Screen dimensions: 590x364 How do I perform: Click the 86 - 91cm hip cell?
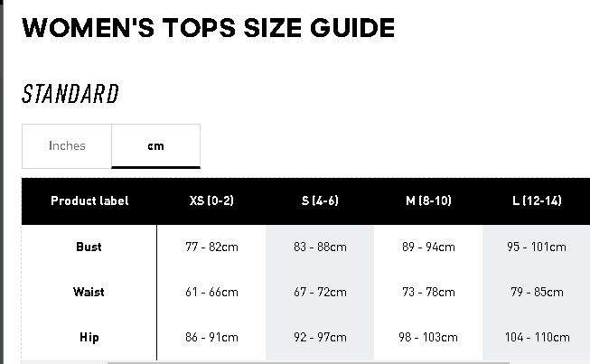tap(211, 337)
